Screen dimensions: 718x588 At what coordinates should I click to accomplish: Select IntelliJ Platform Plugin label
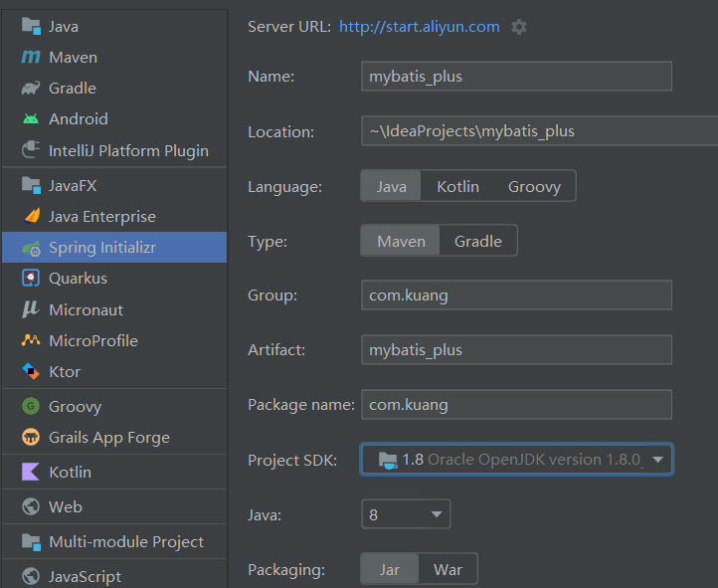pyautogui.click(x=128, y=150)
